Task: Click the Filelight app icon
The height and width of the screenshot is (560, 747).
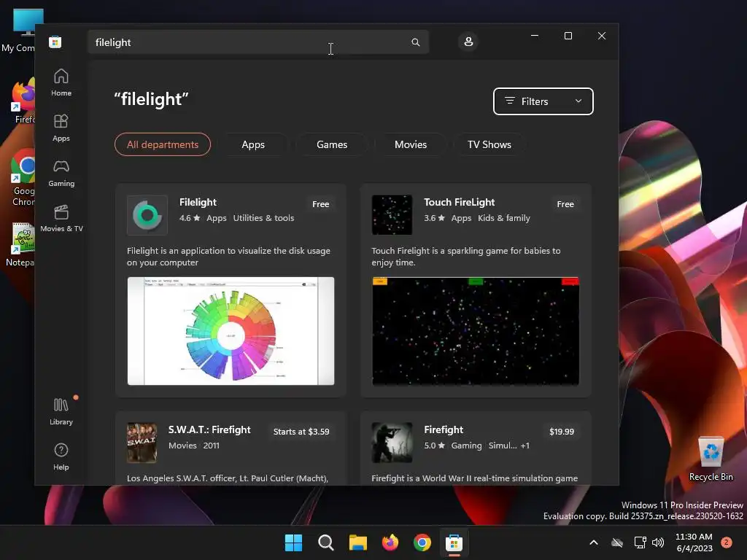Action: [x=147, y=215]
